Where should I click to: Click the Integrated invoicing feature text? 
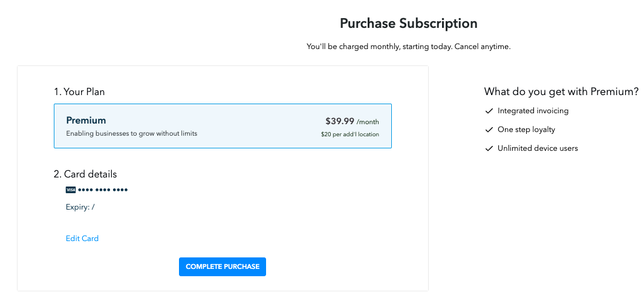tap(533, 111)
